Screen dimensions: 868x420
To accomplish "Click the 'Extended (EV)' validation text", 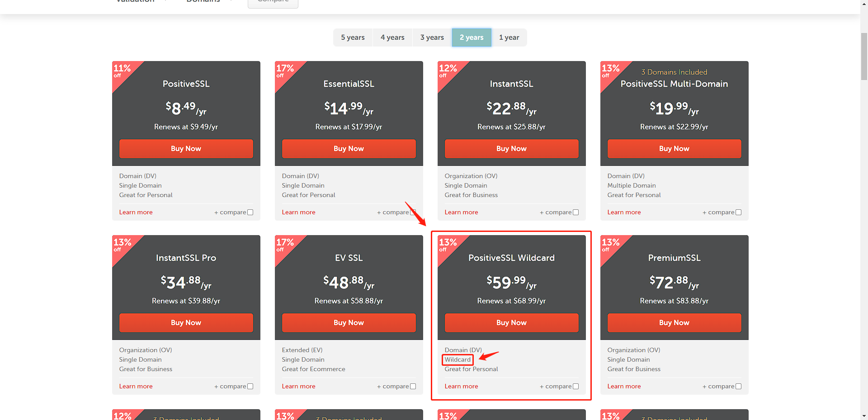I will pos(302,350).
